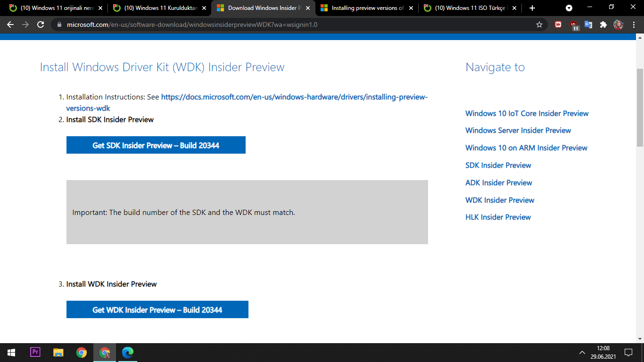644x362 pixels.
Task: Open the Chrome profile avatar
Action: tap(619, 25)
